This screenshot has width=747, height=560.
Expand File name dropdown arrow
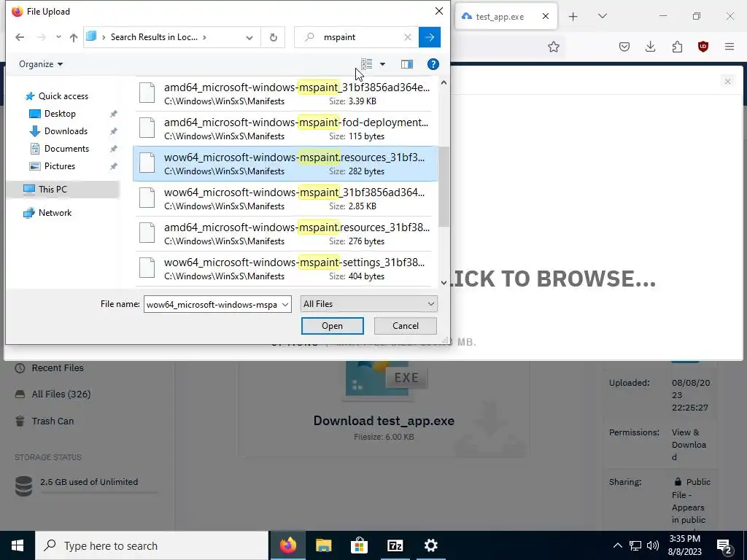click(x=285, y=304)
